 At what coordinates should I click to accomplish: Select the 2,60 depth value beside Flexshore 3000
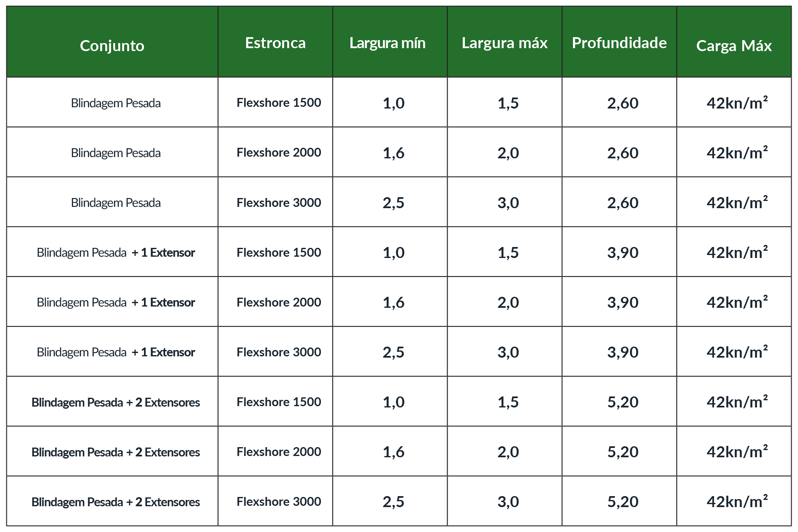click(x=623, y=203)
